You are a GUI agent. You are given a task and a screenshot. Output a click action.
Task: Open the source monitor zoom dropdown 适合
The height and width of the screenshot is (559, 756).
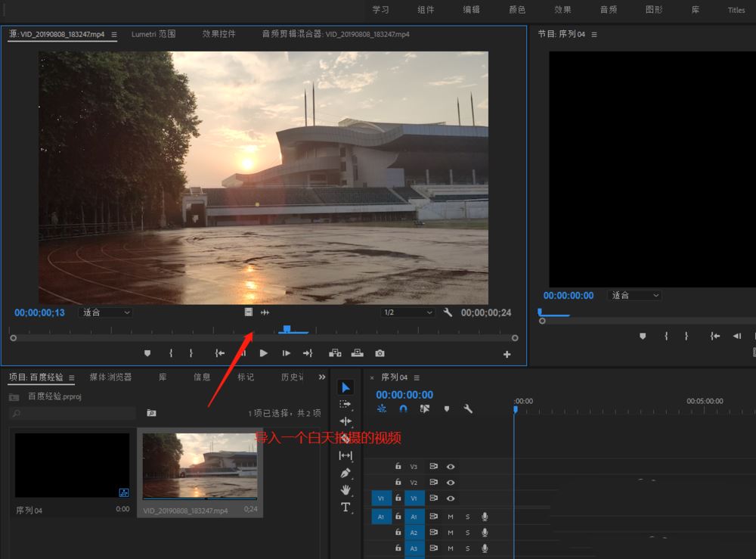click(105, 312)
